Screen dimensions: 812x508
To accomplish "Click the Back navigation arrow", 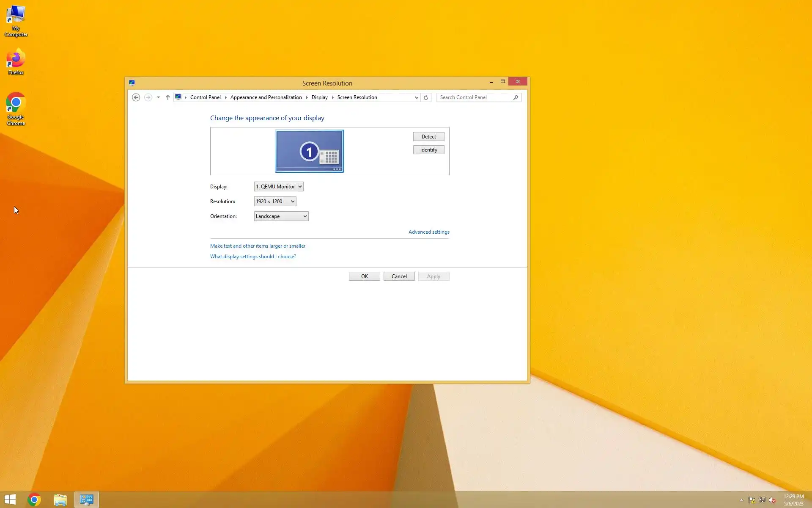I will (x=136, y=97).
